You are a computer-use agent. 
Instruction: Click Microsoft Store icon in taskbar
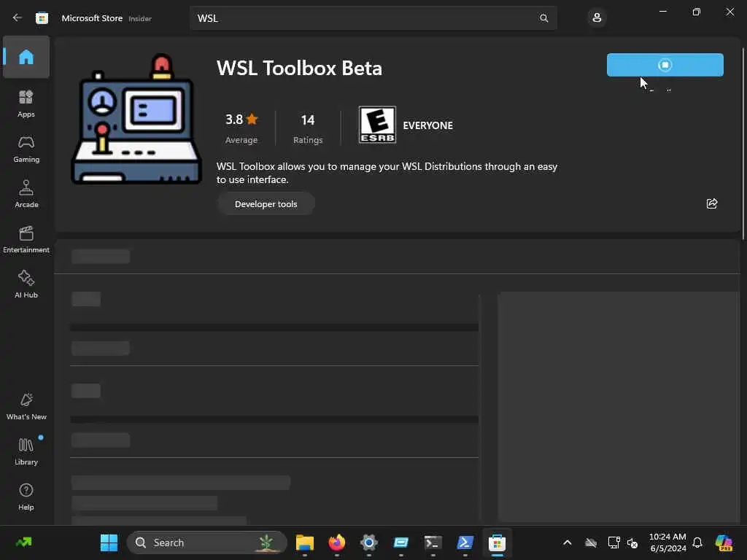(x=497, y=542)
